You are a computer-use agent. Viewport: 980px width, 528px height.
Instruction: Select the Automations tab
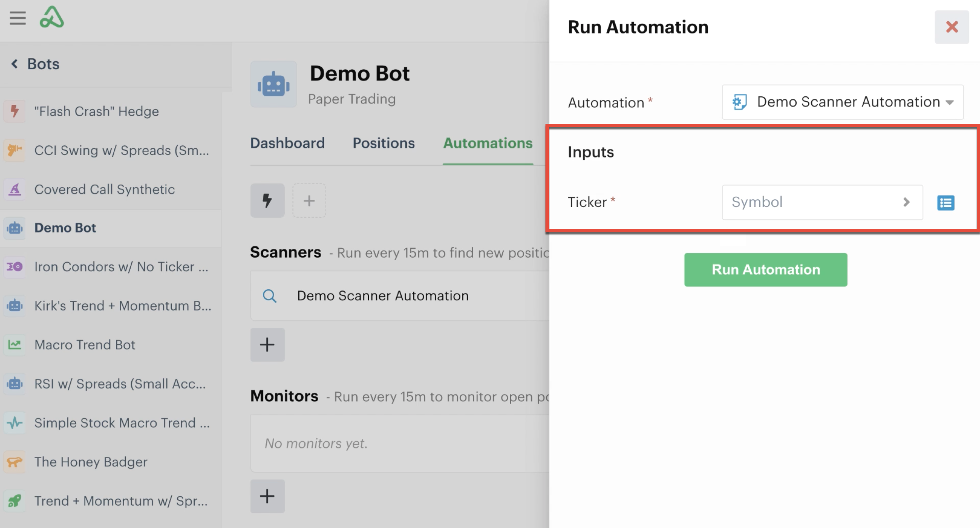(x=488, y=143)
